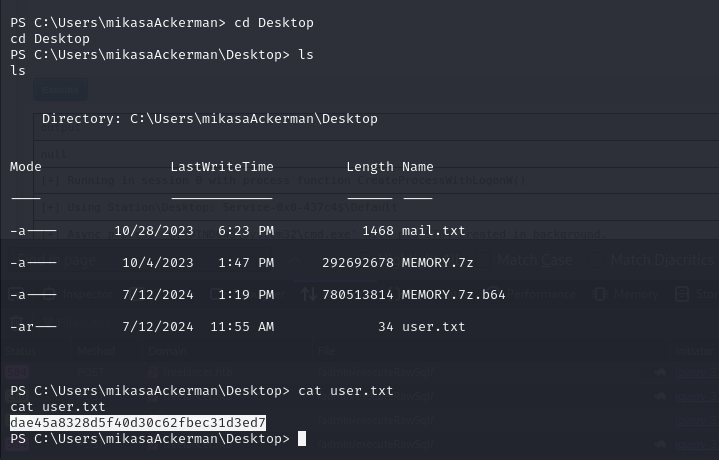Click the insecure lock icon beside freelancer.htb

click(x=153, y=372)
